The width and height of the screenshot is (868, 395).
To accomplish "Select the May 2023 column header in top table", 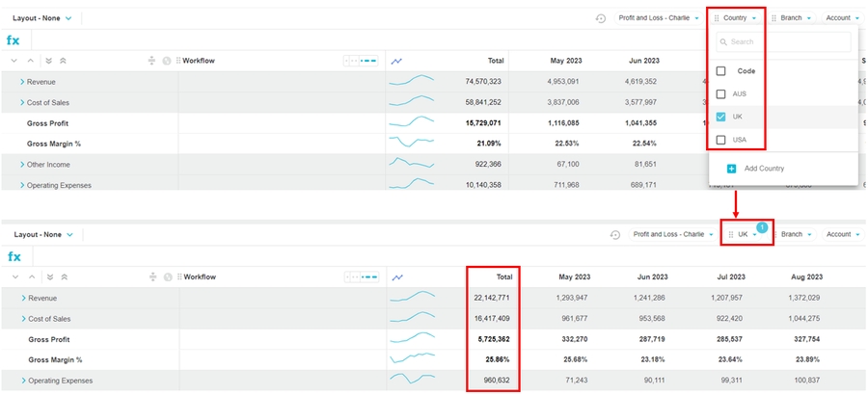I will coord(563,61).
